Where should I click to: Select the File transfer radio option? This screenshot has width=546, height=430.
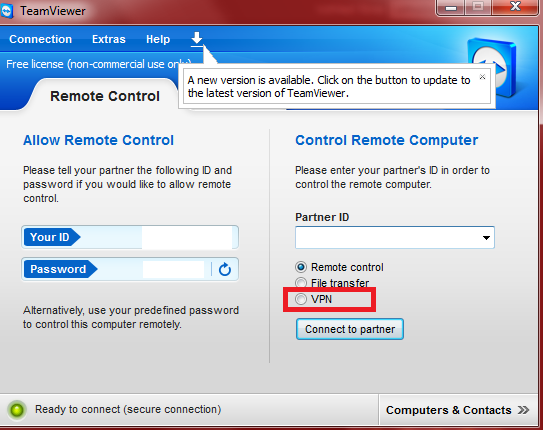301,283
